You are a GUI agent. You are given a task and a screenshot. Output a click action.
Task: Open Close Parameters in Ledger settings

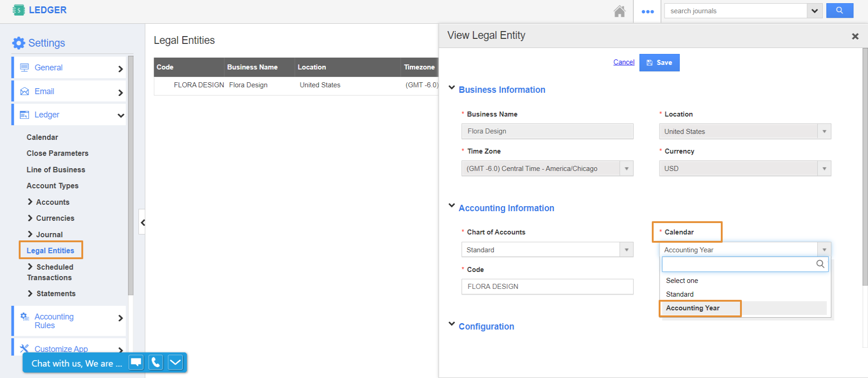(x=58, y=153)
